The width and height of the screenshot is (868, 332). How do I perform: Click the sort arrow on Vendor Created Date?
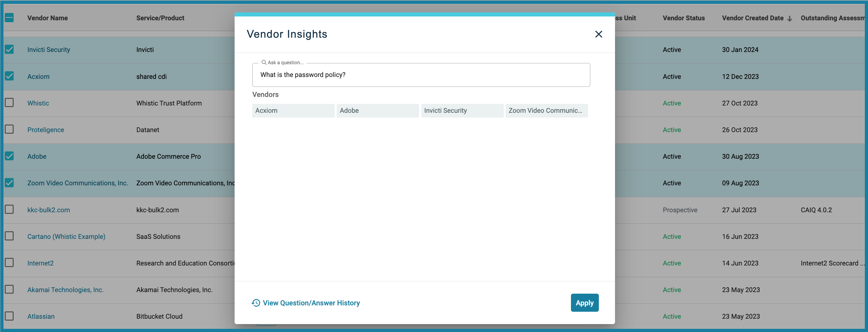click(789, 18)
